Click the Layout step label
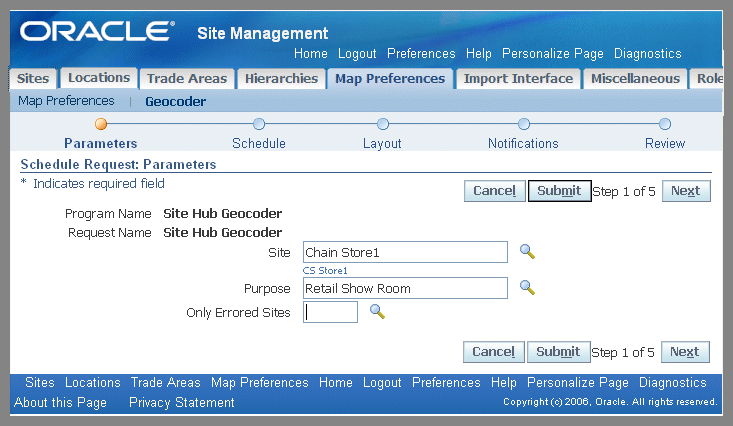This screenshot has width=733, height=426. point(382,144)
